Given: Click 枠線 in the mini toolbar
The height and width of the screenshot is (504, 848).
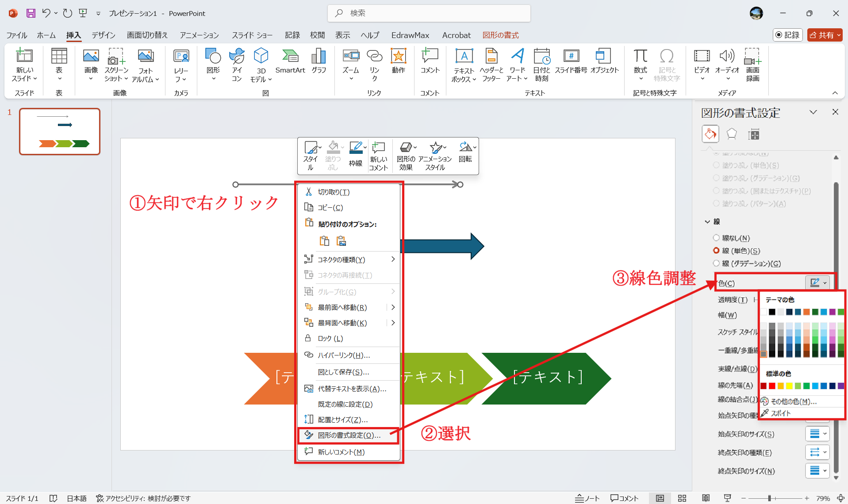Looking at the screenshot, I should tap(356, 154).
